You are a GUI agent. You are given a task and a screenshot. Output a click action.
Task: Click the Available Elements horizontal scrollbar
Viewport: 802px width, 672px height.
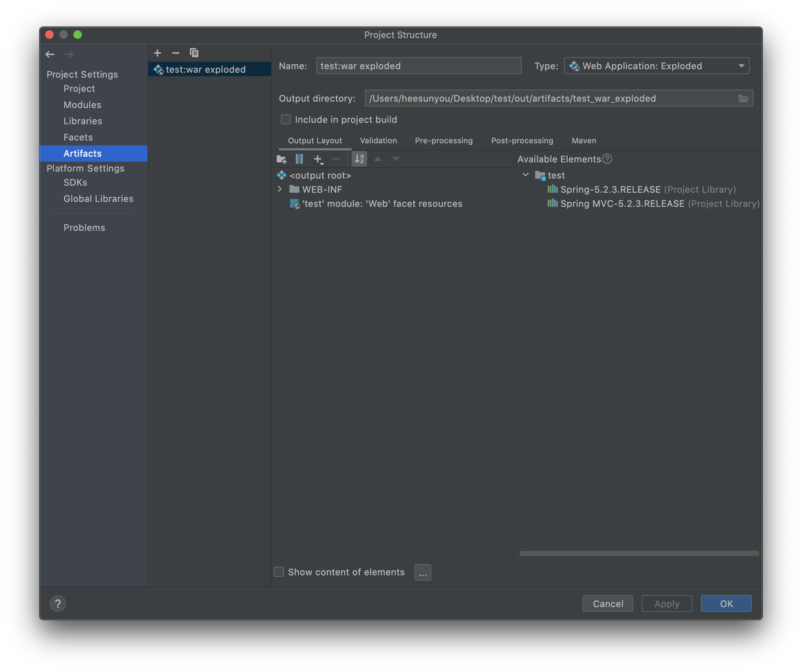coord(639,553)
